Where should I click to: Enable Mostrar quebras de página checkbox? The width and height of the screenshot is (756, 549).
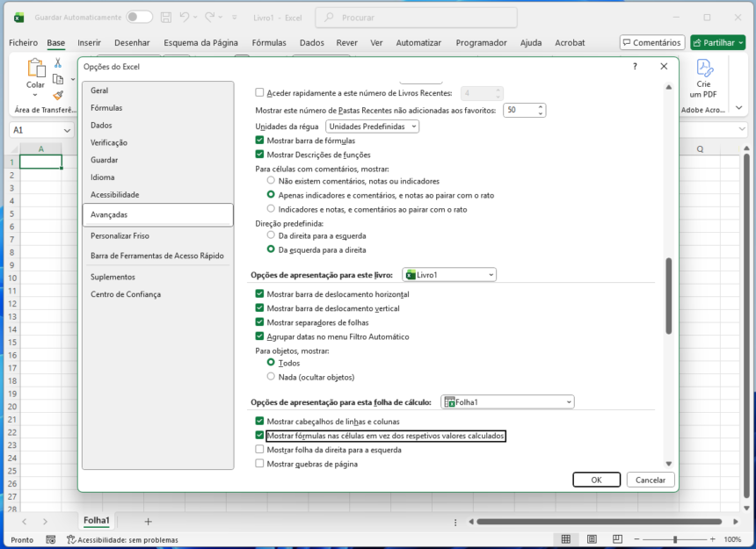point(259,464)
